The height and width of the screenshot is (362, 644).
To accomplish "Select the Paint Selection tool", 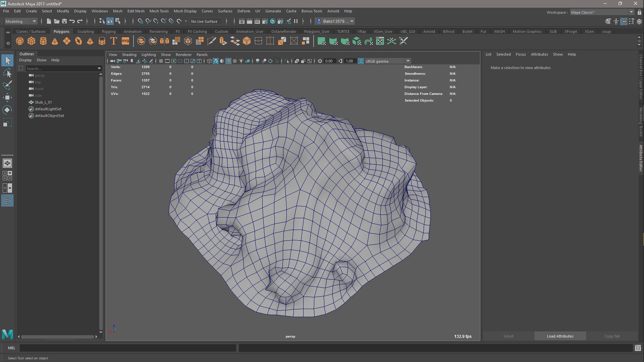I will point(7,85).
